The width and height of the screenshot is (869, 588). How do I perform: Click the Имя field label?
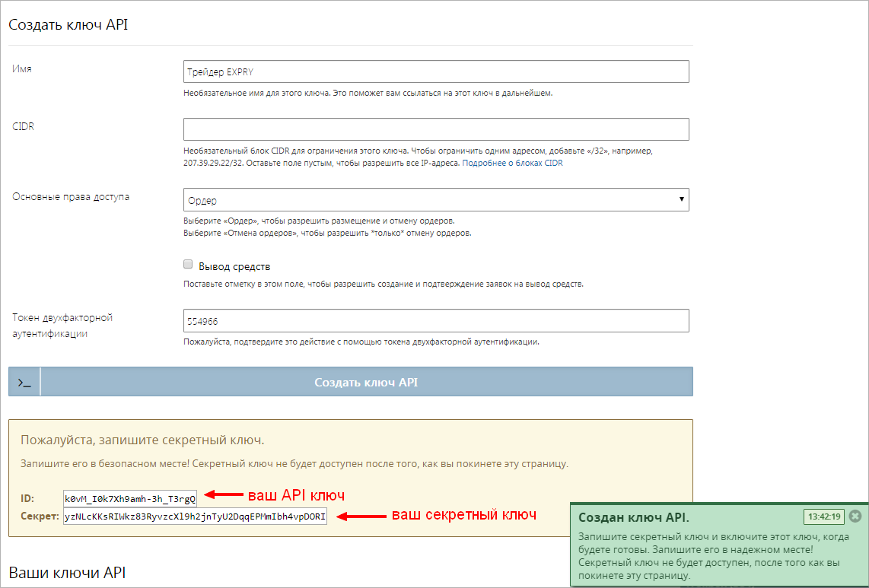[x=22, y=68]
